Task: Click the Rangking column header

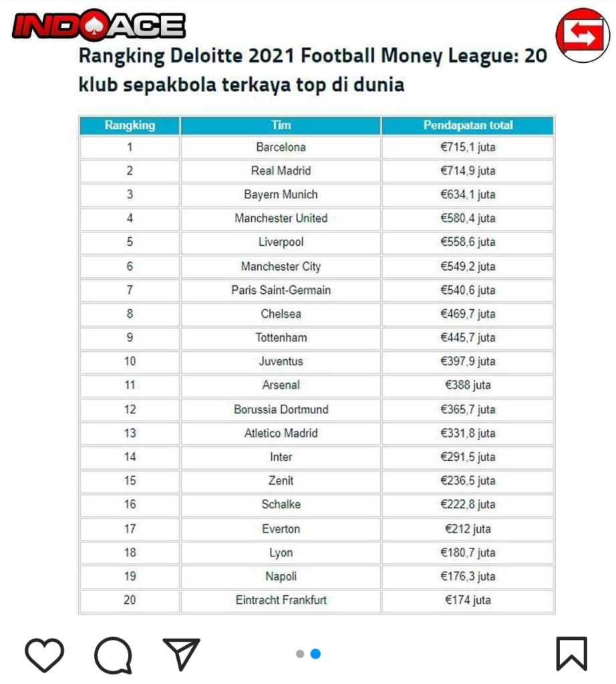Action: pos(130,126)
